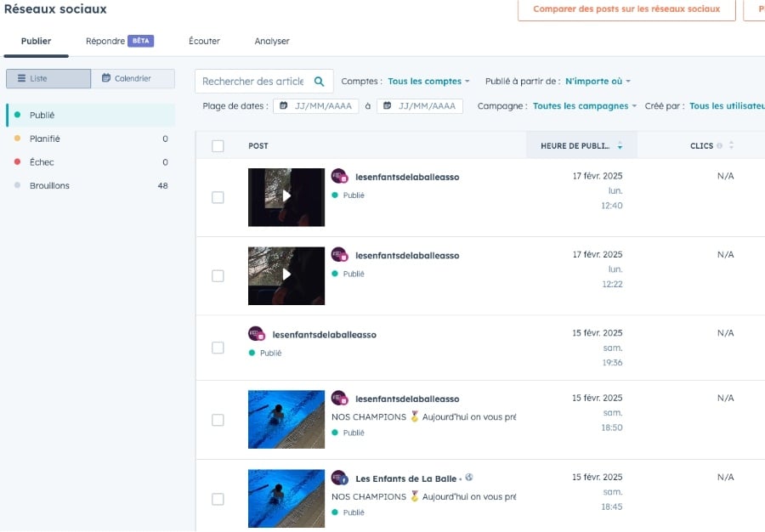Click the Brouillons count 48
This screenshot has width=765, height=532.
tap(163, 186)
